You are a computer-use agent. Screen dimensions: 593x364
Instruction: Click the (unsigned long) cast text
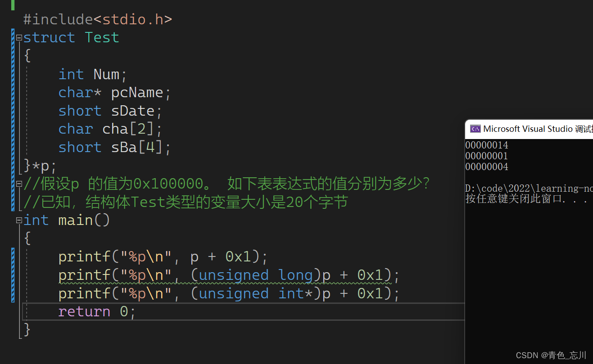(251, 275)
